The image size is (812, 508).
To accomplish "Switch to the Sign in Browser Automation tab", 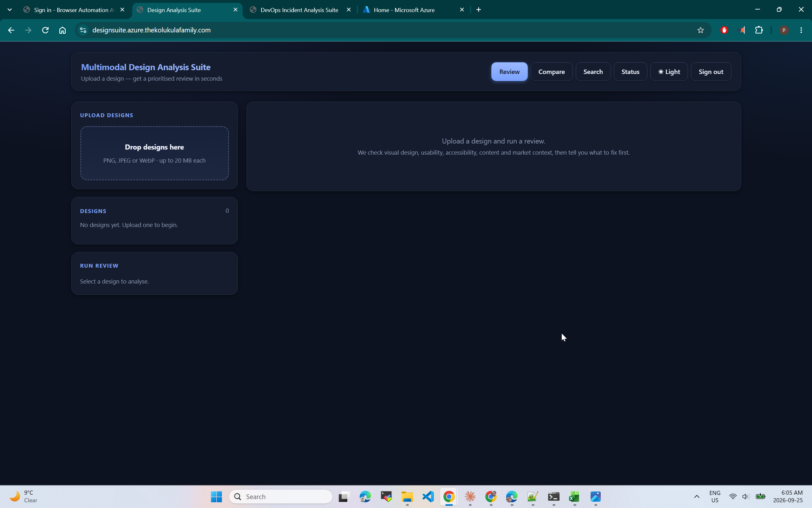I will (x=74, y=10).
